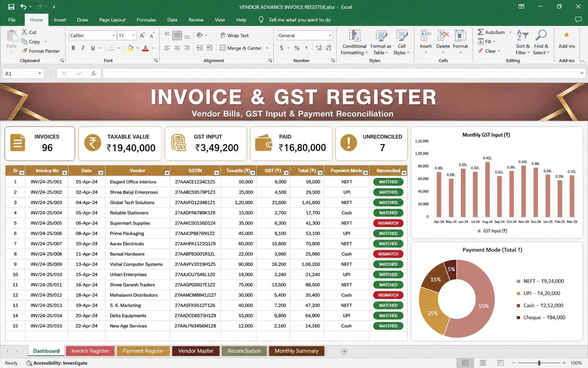Switch to Page Layout view in status bar
The image size is (588, 368).
click(x=483, y=363)
